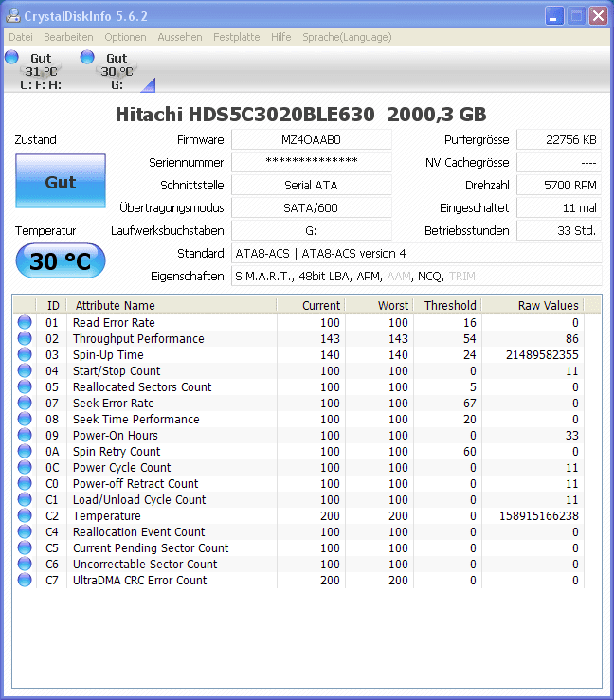
Task: Click the status orb for Seek Error Rate
Action: (x=25, y=403)
